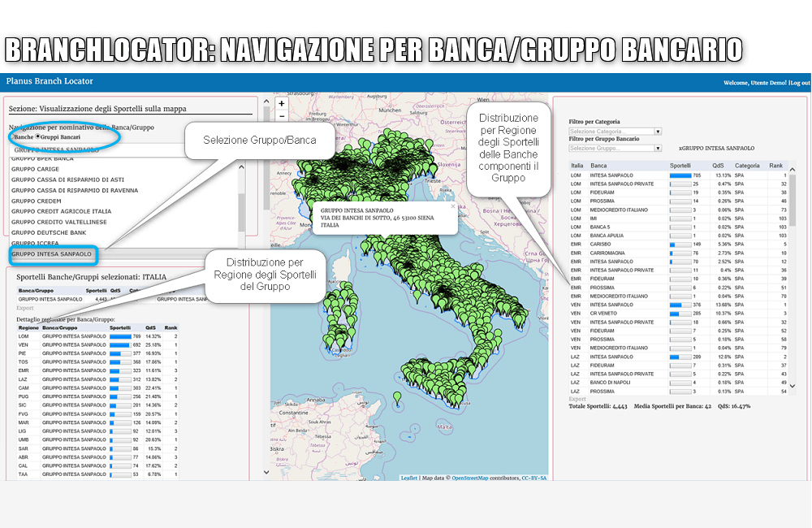
Task: Sort the bank table by Categoria column
Action: pyautogui.click(x=747, y=166)
